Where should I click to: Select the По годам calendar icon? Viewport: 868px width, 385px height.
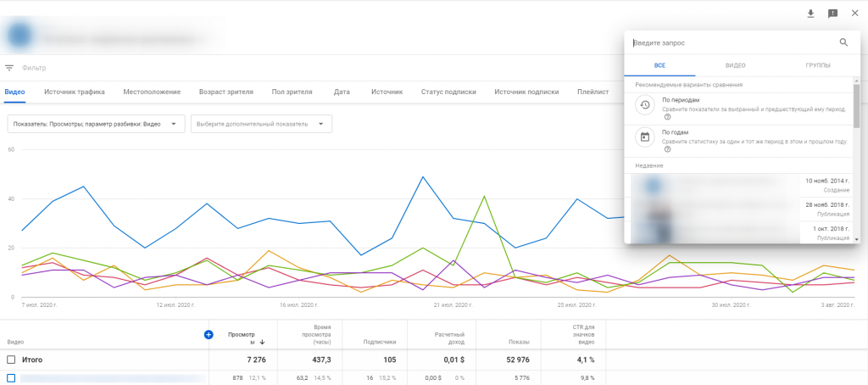[645, 137]
